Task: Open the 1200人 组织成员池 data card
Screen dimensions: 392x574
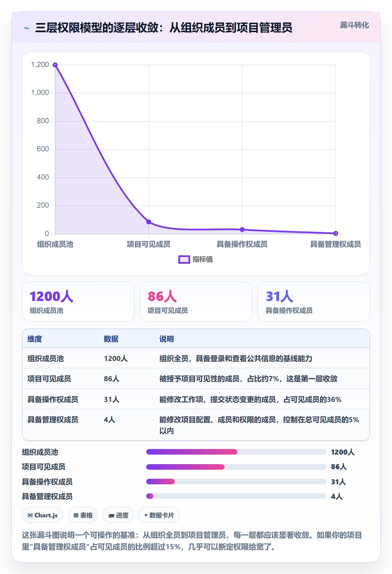Action: (78, 302)
